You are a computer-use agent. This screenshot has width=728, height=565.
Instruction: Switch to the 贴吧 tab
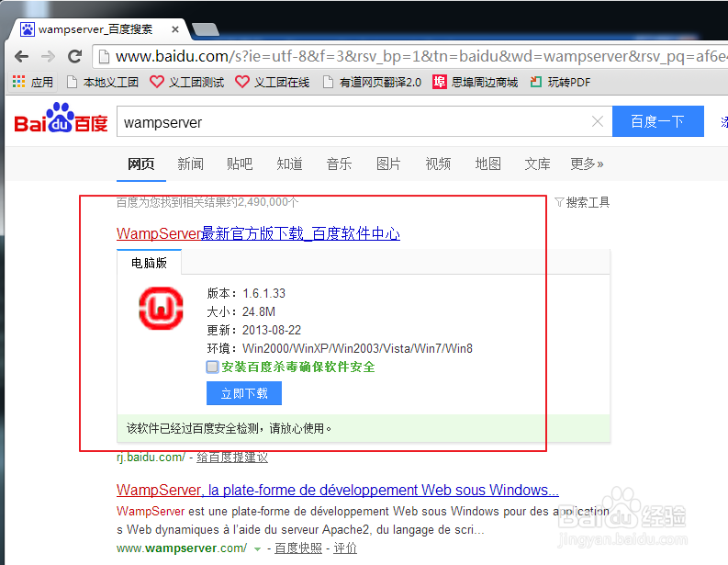tap(240, 164)
